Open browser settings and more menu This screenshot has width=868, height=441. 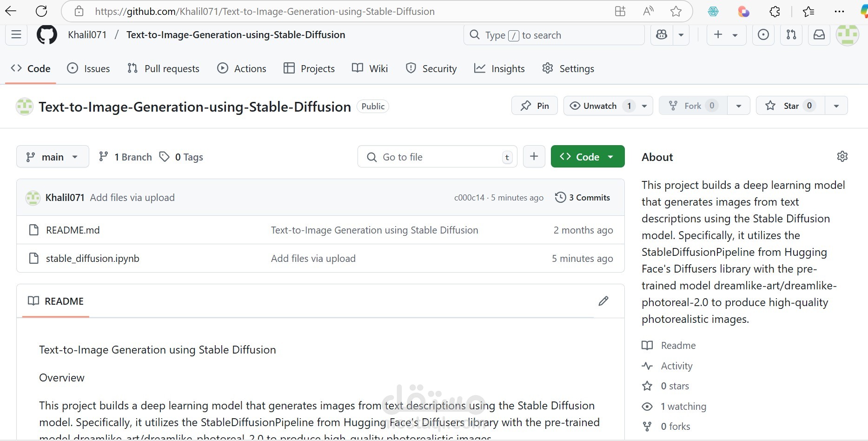click(839, 12)
